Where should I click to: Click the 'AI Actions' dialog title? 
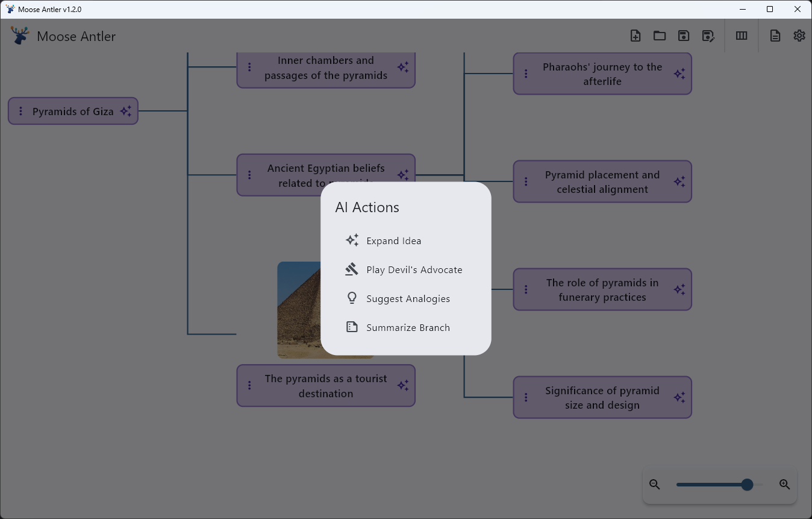point(367,207)
